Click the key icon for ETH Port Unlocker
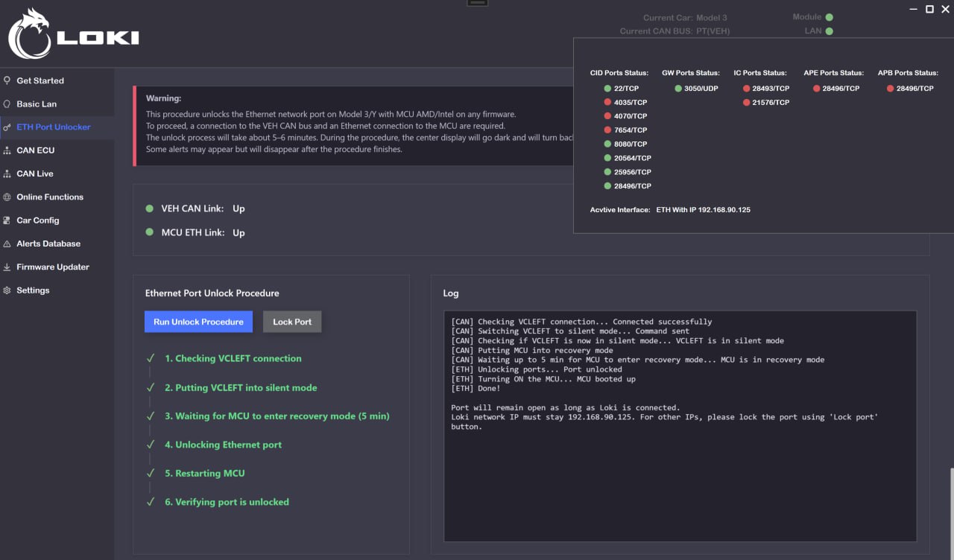 (x=7, y=127)
